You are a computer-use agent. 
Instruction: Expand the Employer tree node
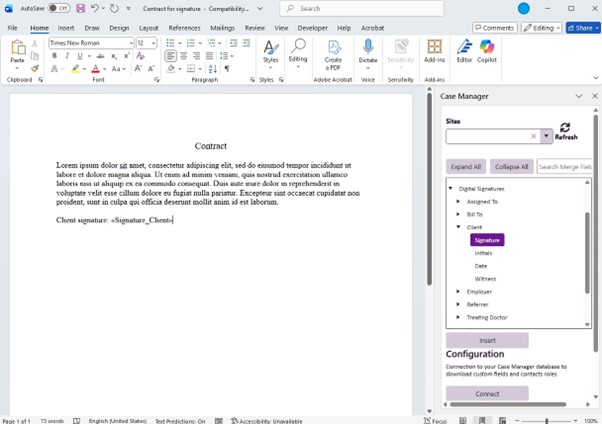459,292
